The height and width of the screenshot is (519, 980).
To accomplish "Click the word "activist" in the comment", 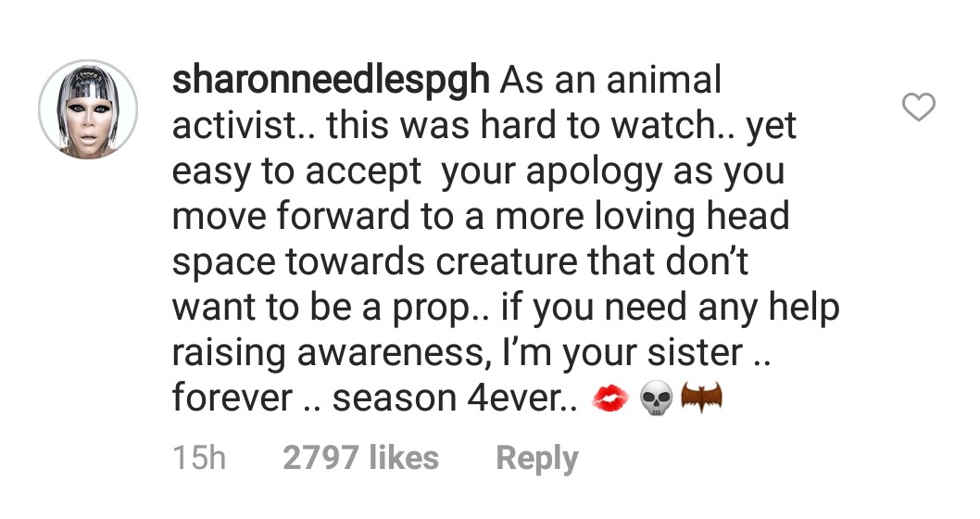I will tap(234, 126).
